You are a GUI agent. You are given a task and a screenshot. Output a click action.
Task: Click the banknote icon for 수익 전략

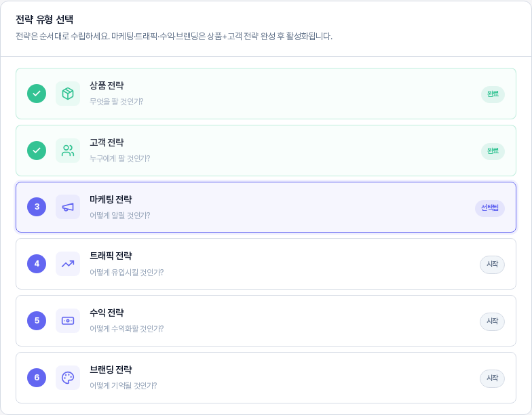(68, 321)
